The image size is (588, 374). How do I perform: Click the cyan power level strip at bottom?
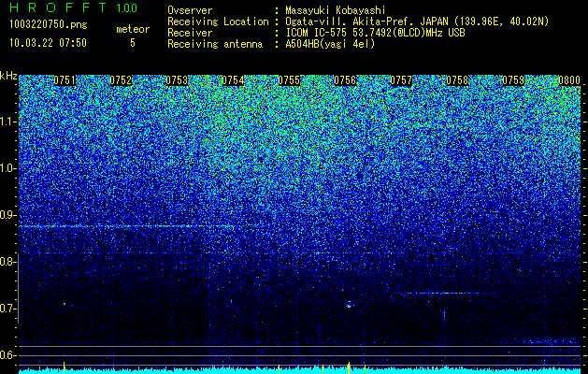300,371
